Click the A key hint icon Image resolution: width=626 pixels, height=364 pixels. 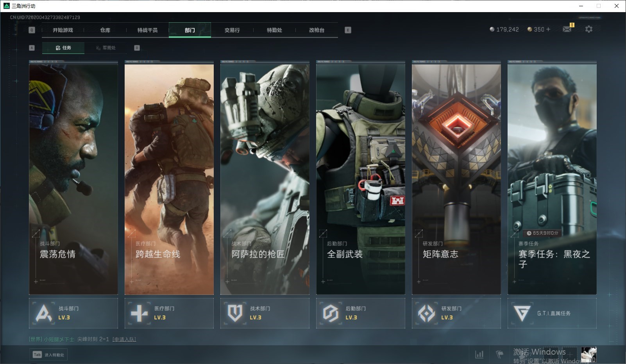point(32,48)
